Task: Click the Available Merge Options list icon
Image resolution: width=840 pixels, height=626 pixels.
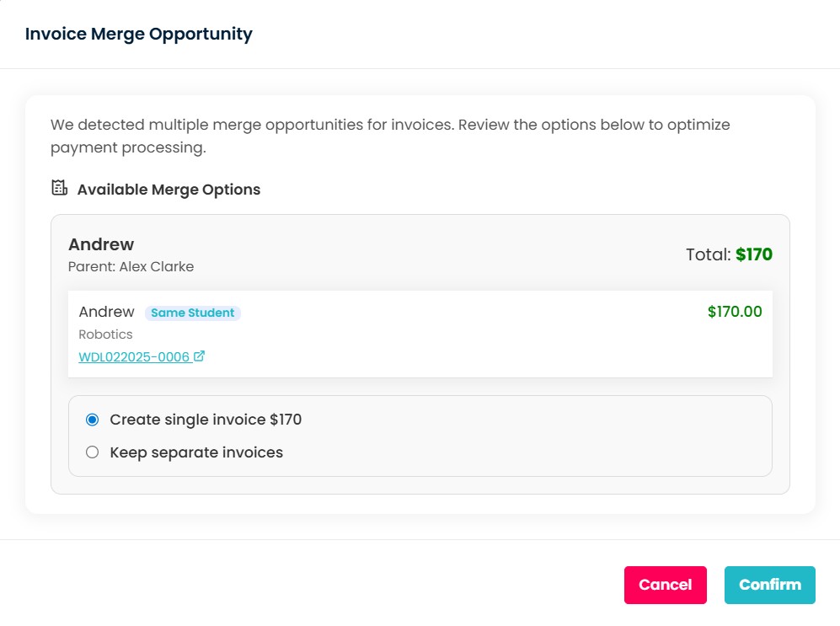Action: (x=59, y=188)
